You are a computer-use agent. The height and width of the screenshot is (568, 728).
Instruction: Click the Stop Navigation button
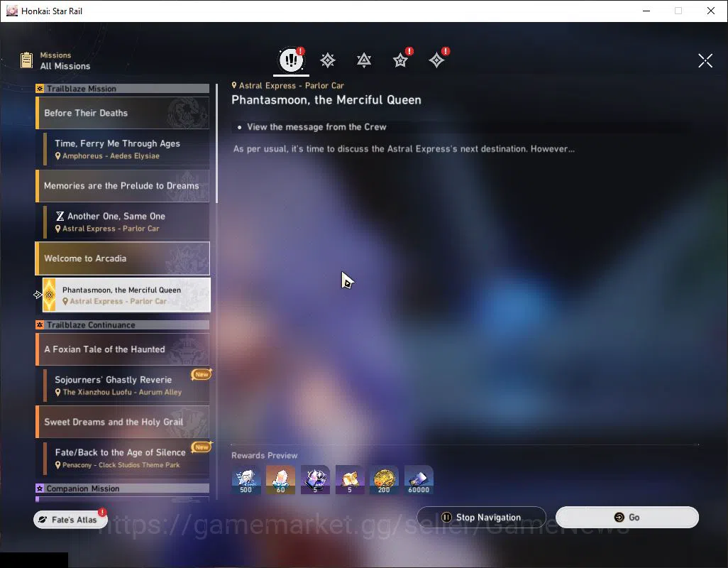(x=481, y=518)
